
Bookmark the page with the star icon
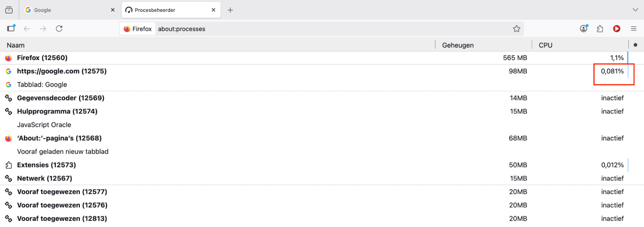(517, 29)
